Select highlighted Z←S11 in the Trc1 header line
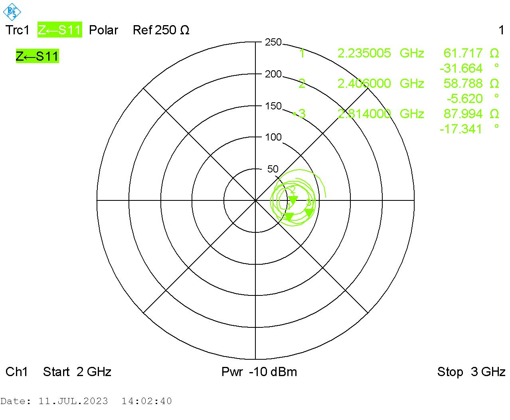The width and height of the screenshot is (510, 420). pyautogui.click(x=60, y=30)
